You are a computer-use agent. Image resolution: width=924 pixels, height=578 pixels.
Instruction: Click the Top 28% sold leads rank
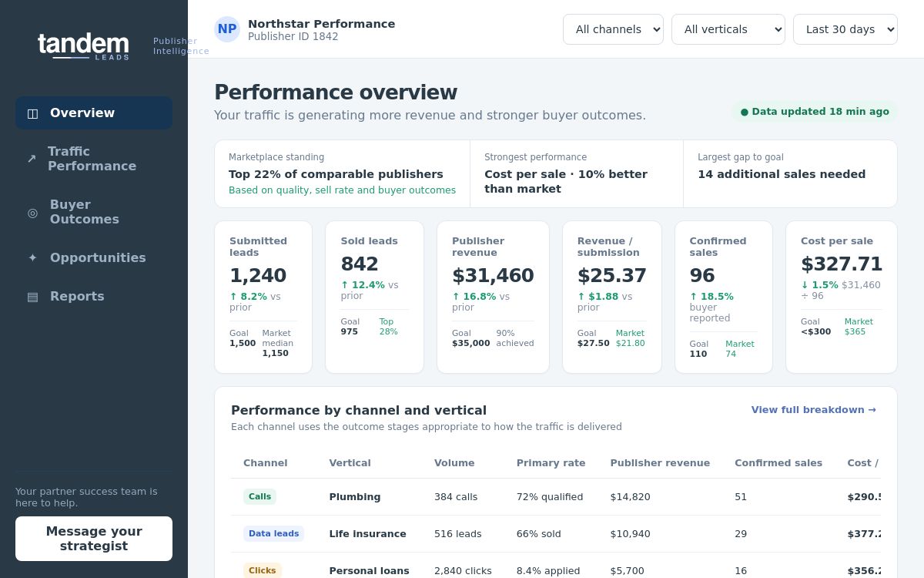click(389, 327)
